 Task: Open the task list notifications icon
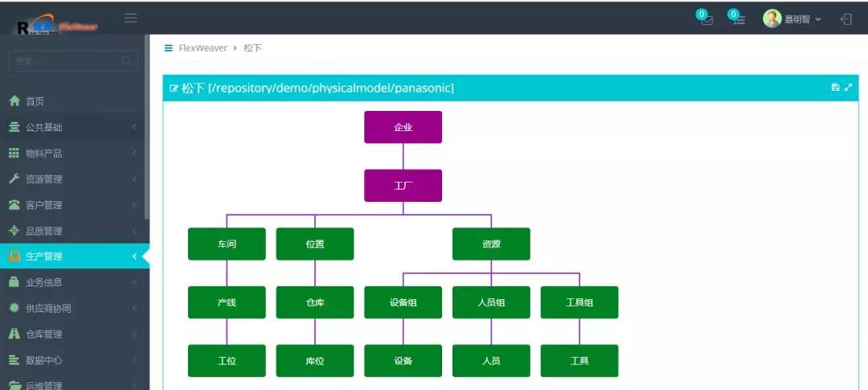pyautogui.click(x=737, y=18)
